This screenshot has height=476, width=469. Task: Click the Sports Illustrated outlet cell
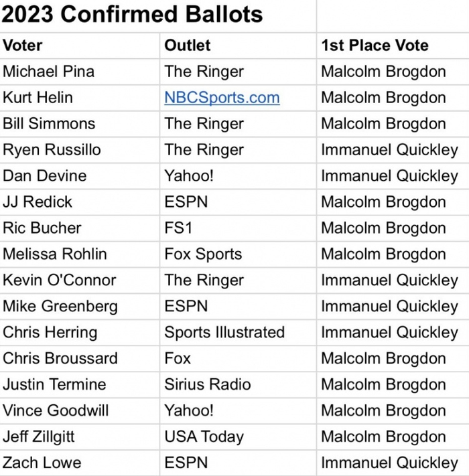tap(224, 333)
